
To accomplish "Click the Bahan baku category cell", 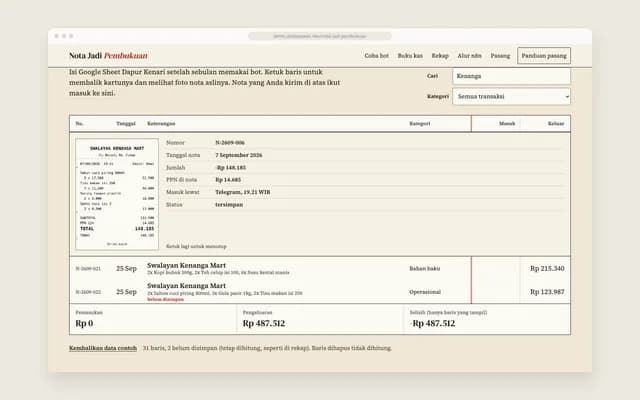I will (424, 269).
